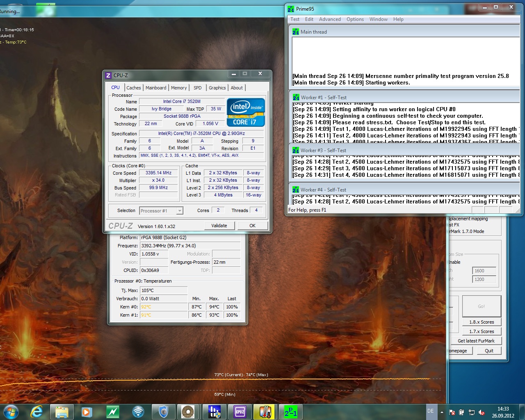The width and height of the screenshot is (525, 420).
Task: Open Windows Explorer folder taskbar icon
Action: pos(62,411)
